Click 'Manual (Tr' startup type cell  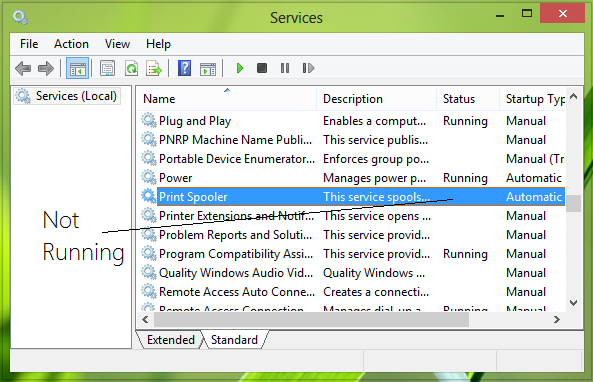pos(535,159)
